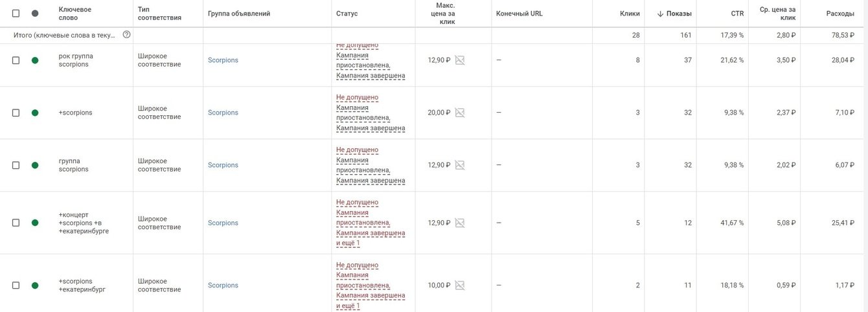Click the sort arrow beside Показы header

[660, 14]
